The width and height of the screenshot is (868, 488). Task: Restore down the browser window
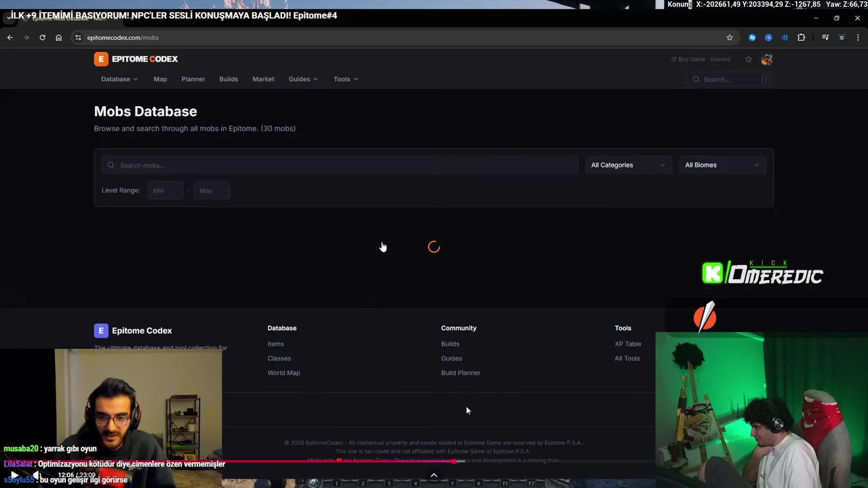pyautogui.click(x=837, y=18)
